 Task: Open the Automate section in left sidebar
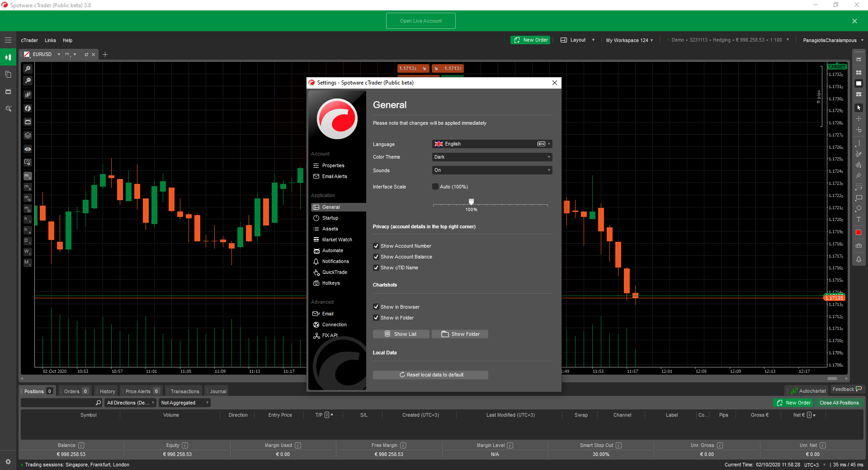tap(8, 92)
